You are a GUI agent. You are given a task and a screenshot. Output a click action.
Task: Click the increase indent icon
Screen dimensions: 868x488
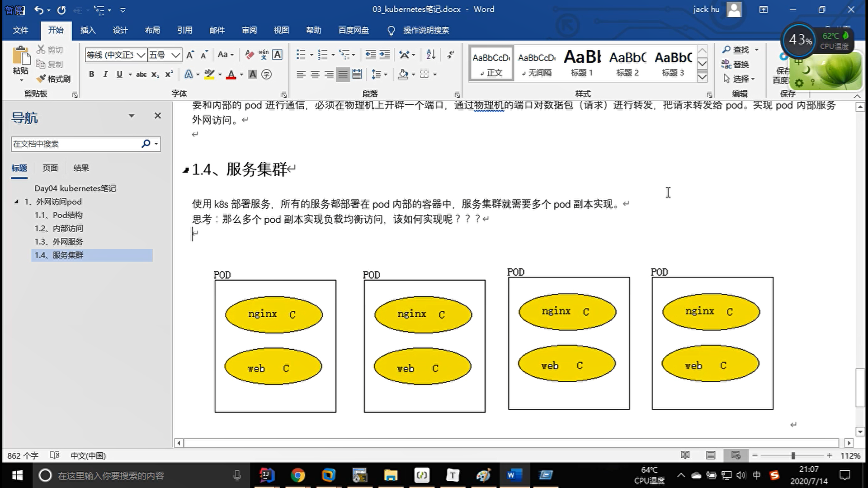click(385, 55)
